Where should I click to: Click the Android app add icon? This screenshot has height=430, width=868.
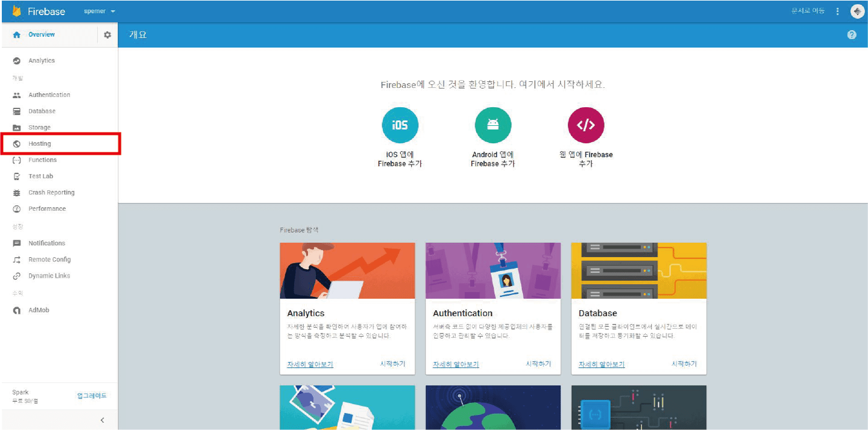[x=493, y=125]
